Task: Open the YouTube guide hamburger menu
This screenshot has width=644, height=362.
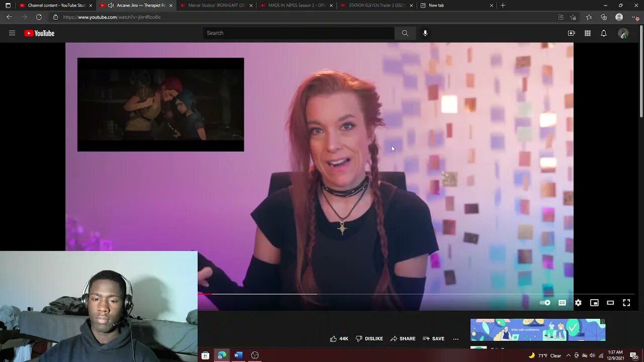Action: coord(12,33)
